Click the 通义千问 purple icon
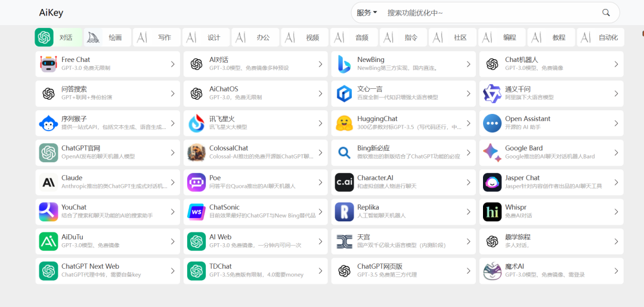Viewport: 644px width, 307px height. pos(492,94)
